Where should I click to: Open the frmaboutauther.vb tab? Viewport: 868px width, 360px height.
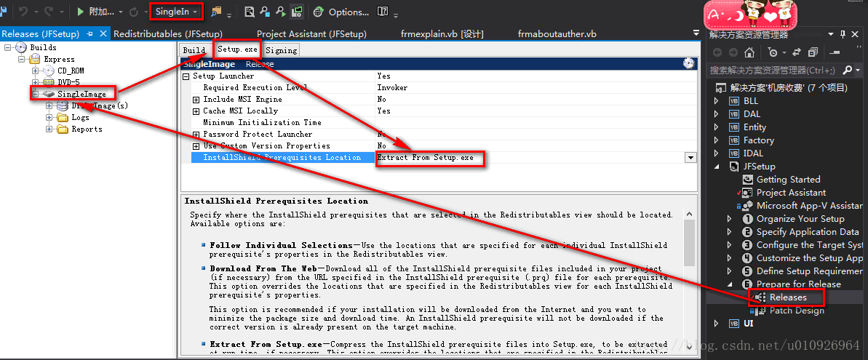(x=557, y=33)
